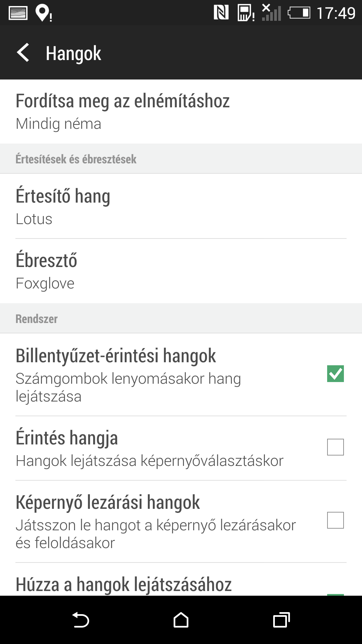Tap the Hangok screen title

[73, 53]
